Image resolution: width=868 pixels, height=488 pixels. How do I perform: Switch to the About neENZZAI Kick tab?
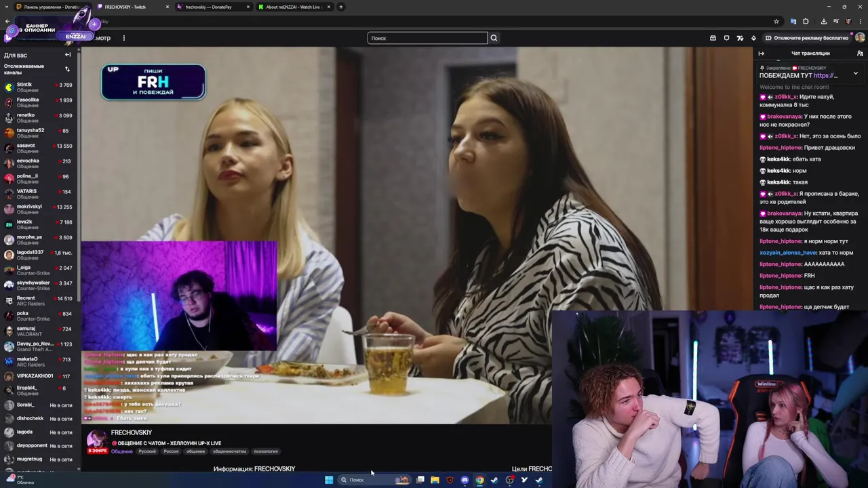pos(294,7)
